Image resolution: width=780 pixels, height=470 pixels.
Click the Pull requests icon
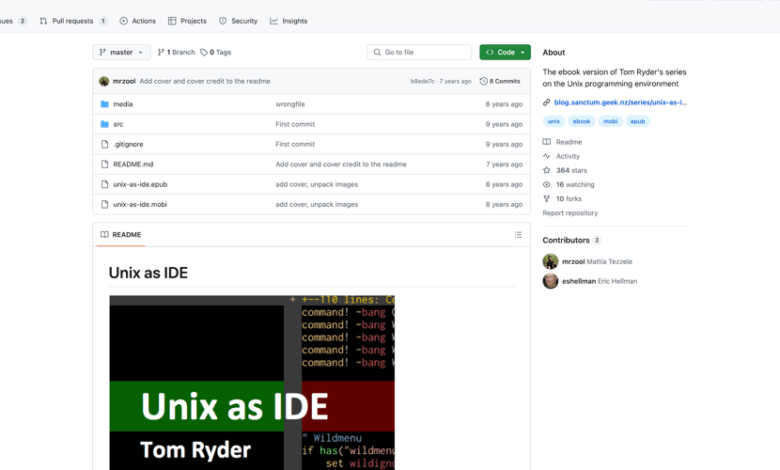click(x=43, y=21)
